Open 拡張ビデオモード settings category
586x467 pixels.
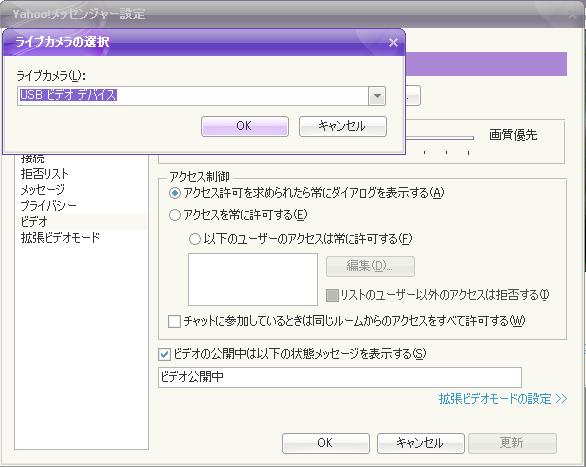point(61,238)
